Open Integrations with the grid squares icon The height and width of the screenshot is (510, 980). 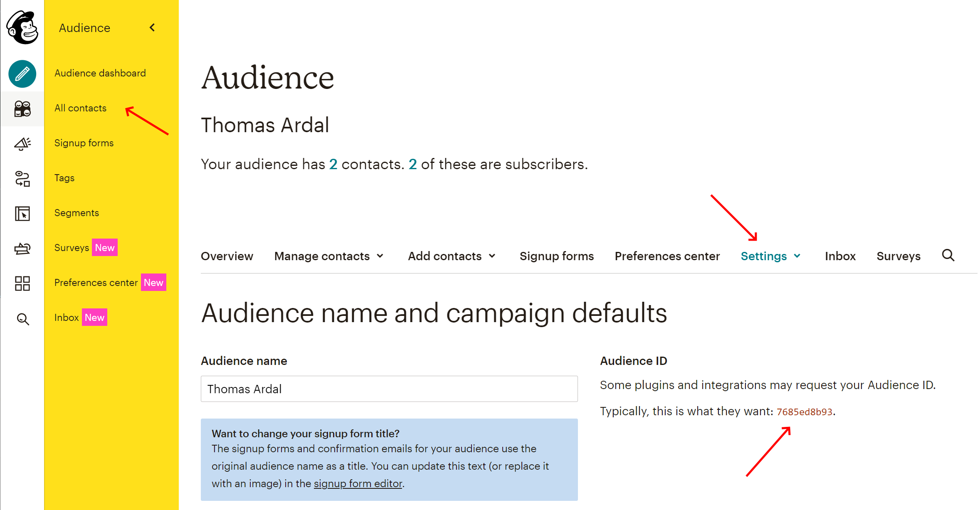[x=22, y=283]
